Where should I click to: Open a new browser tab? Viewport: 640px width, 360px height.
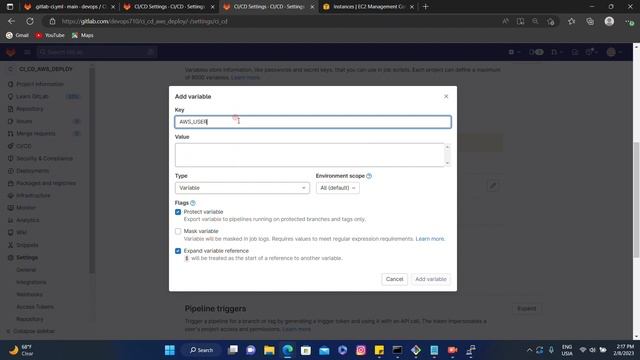click(x=425, y=7)
